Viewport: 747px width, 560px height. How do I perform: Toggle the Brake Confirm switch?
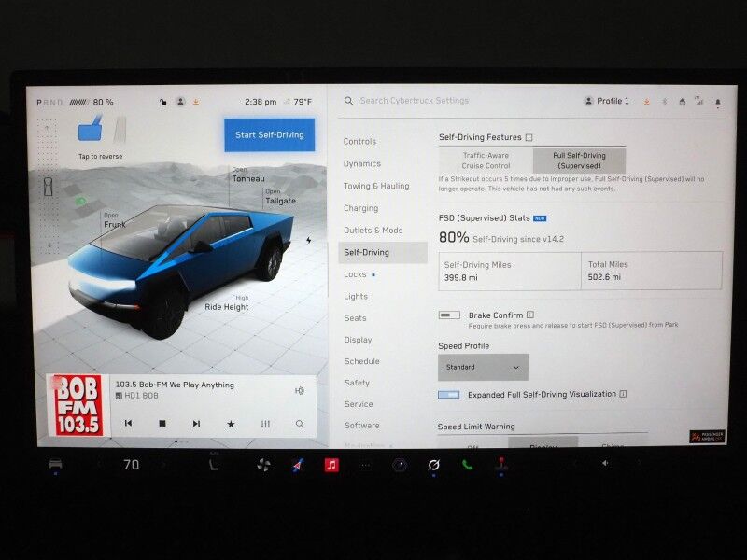click(449, 315)
